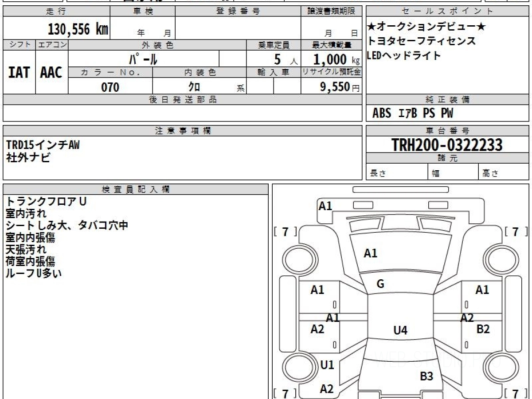The image size is (532, 399).
Task: Select the ルーフU多い inspector note
Action: coord(34,273)
